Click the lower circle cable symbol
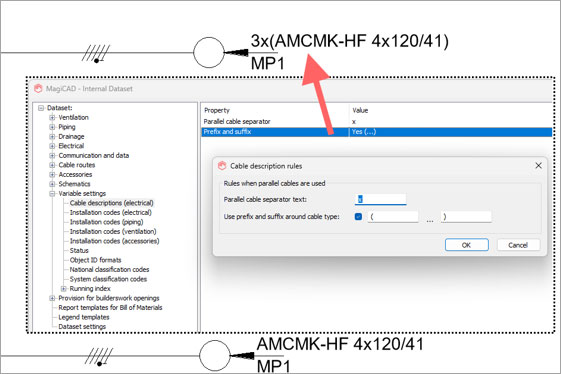 click(x=215, y=355)
